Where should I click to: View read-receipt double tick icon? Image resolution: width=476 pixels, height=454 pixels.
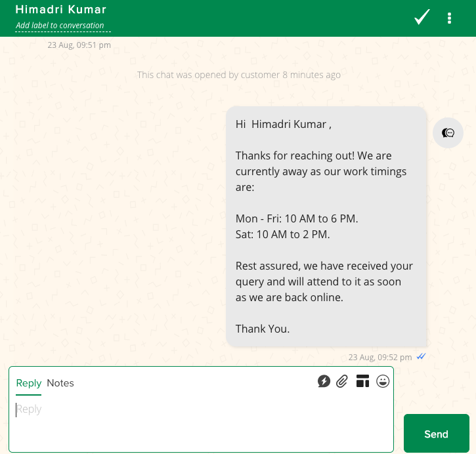pos(421,356)
